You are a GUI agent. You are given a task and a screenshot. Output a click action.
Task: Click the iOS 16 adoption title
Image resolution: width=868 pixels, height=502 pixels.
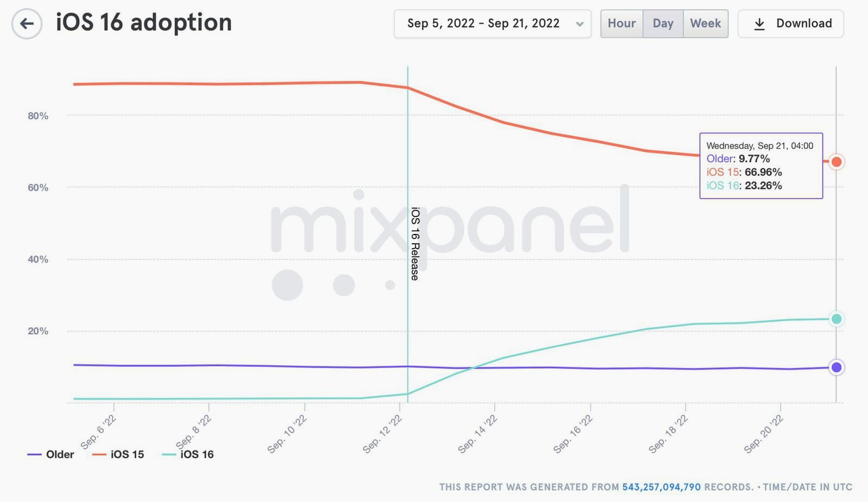pyautogui.click(x=144, y=23)
